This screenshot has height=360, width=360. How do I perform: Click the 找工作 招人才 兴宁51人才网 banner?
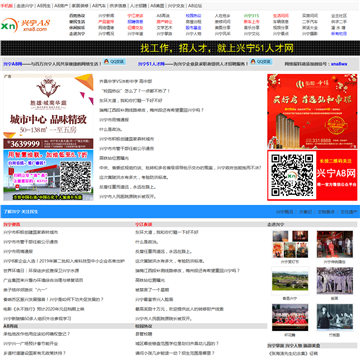180,48
